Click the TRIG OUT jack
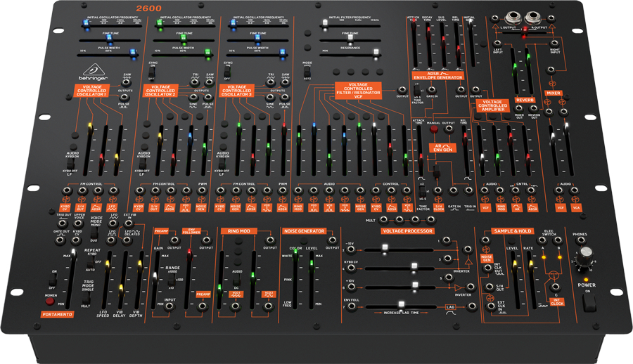Viewport: 633px width, 364px height. 63,222
